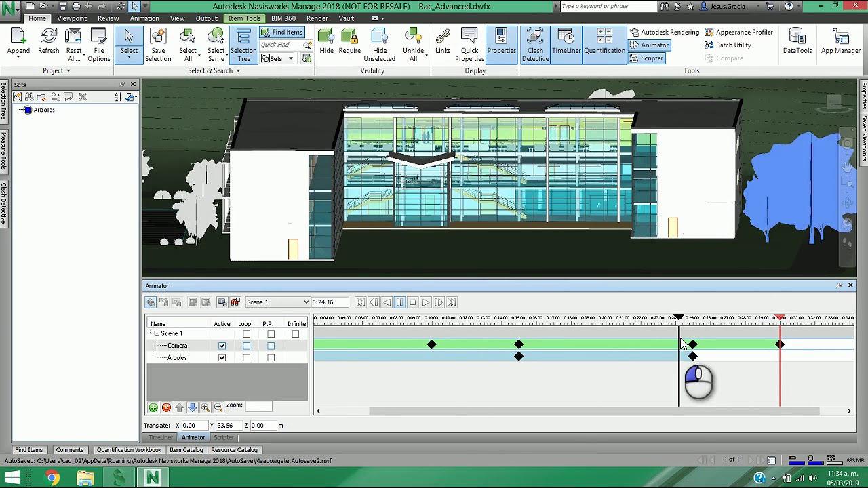This screenshot has width=868, height=488.
Task: Toggle Loop checkbox for Arboles row
Action: (246, 358)
